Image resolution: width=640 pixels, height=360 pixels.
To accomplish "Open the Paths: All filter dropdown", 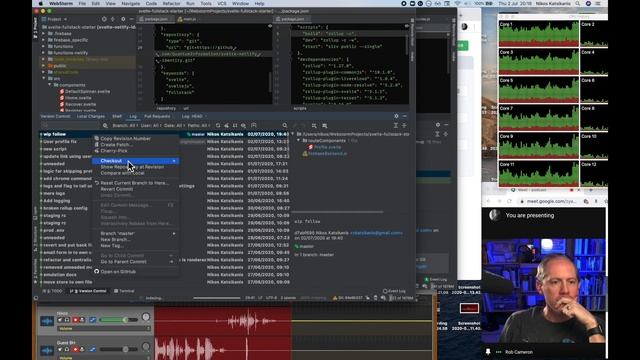I will coord(200,126).
